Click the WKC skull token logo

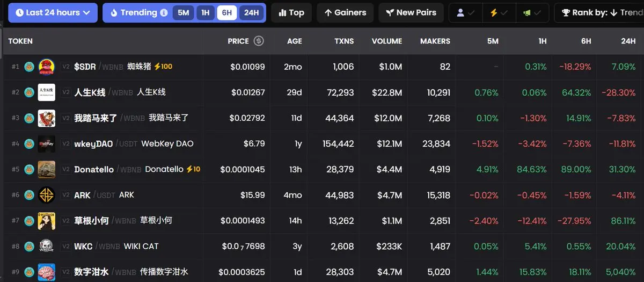click(47, 246)
